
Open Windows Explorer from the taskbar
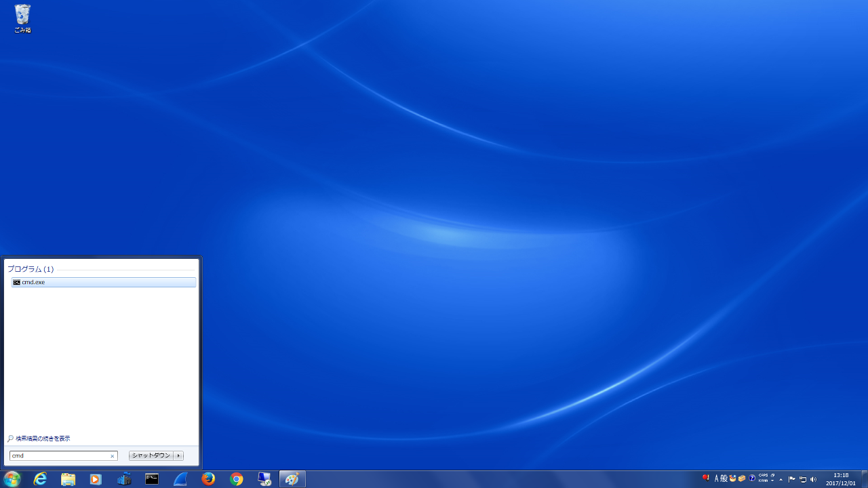pos(68,479)
